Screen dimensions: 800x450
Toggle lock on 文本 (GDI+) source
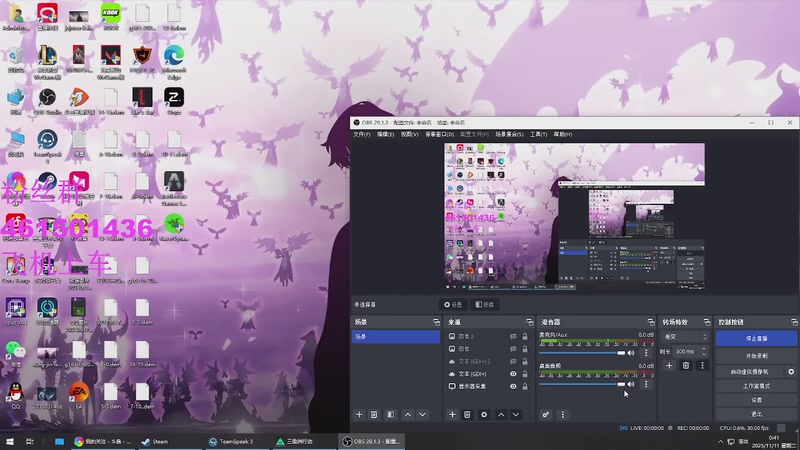[x=525, y=373]
